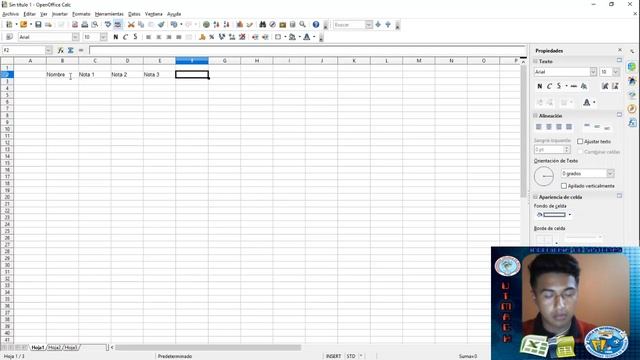Click merge cells icon in formatting toolbar
Screen dimensions: 640x360
(x=189, y=37)
